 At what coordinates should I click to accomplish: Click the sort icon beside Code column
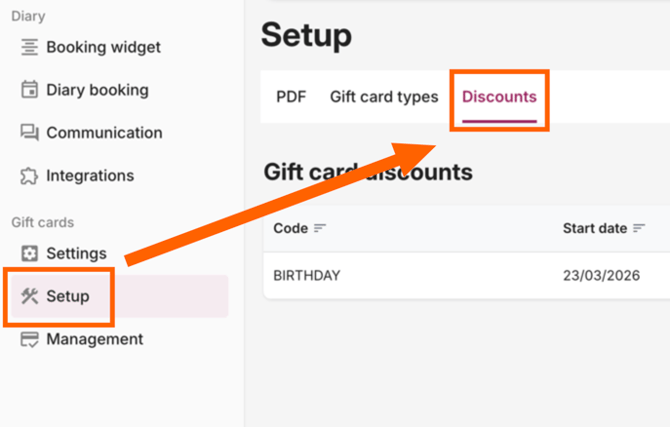(320, 228)
